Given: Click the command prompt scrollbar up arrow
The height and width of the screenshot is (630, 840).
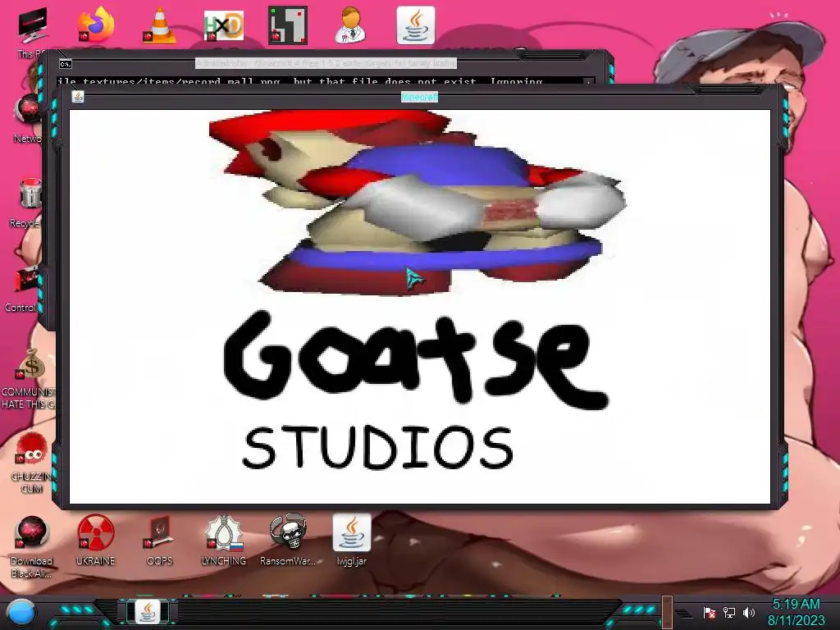Looking at the screenshot, I should coord(589,82).
